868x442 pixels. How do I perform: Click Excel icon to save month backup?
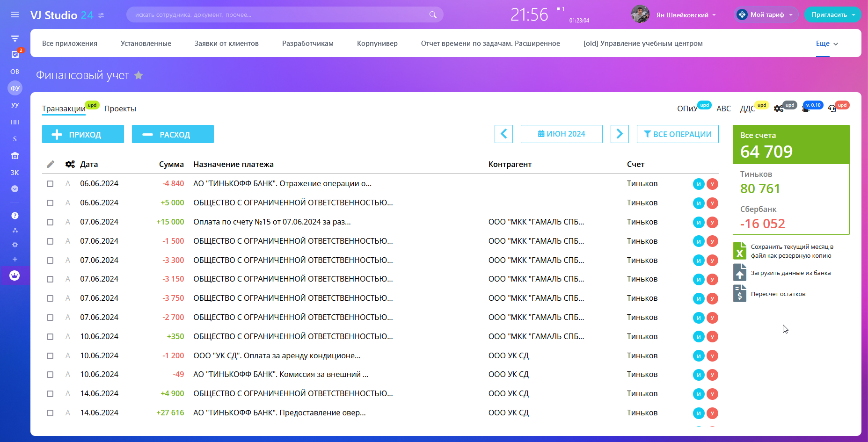pyautogui.click(x=739, y=251)
